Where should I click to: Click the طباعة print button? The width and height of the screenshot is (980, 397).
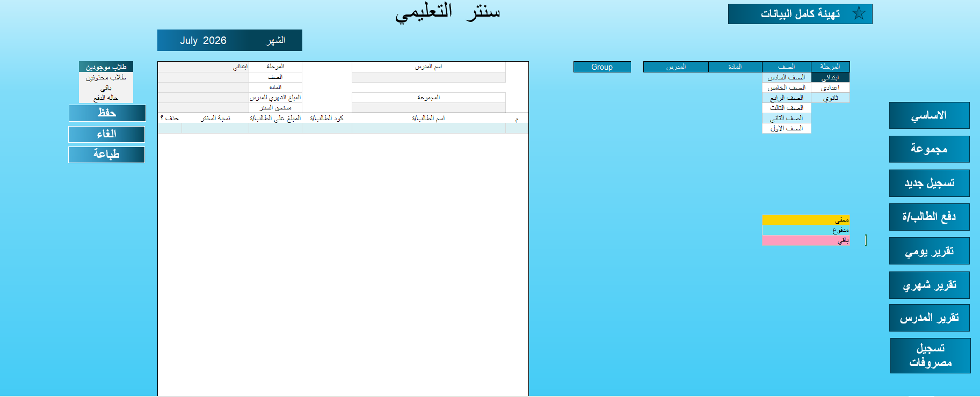click(106, 155)
